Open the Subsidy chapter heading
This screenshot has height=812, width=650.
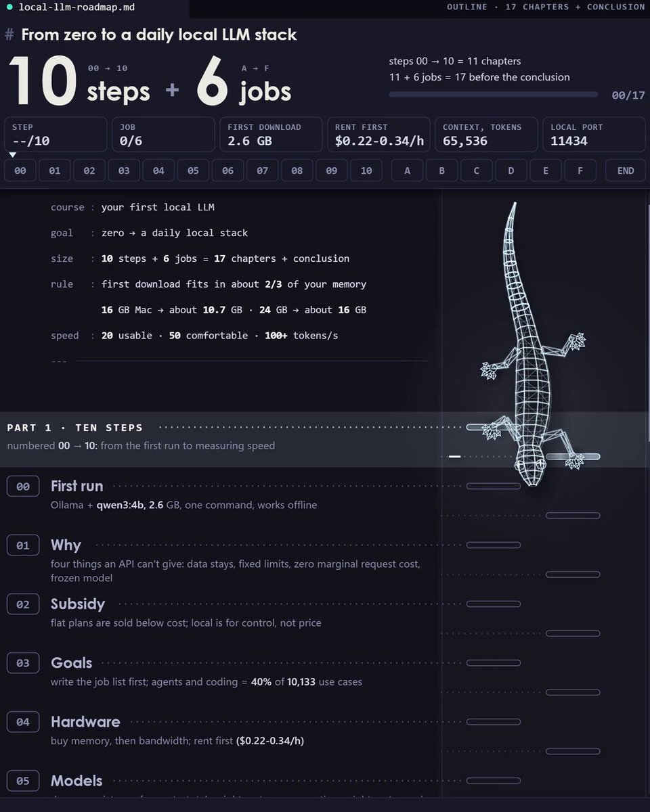[78, 604]
